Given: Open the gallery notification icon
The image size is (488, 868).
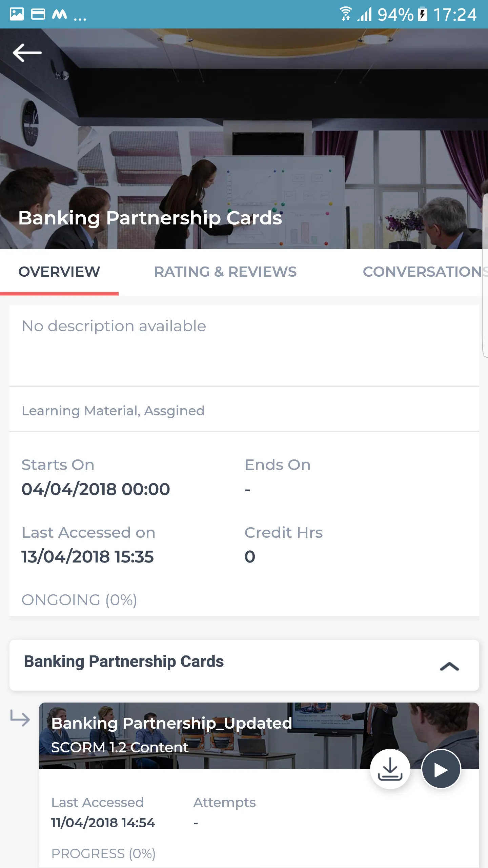Looking at the screenshot, I should tap(17, 14).
